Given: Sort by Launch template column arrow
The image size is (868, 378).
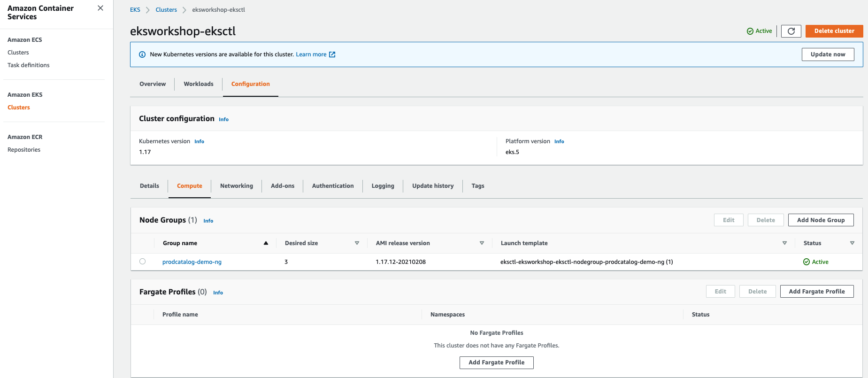Looking at the screenshot, I should pos(784,243).
